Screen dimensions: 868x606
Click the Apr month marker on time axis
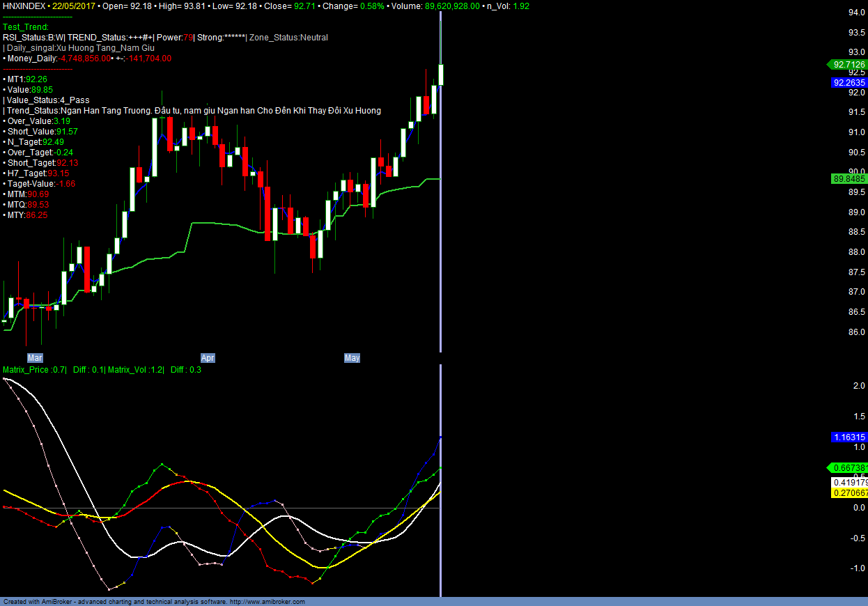point(208,358)
